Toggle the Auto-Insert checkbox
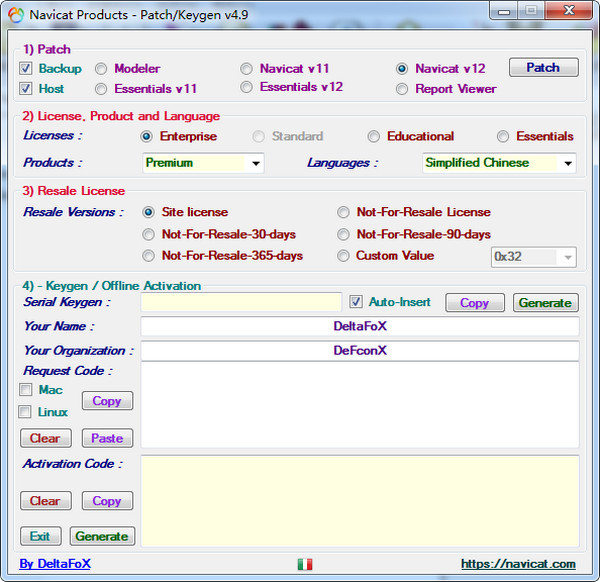Screen dimensions: 600x582 [356, 302]
